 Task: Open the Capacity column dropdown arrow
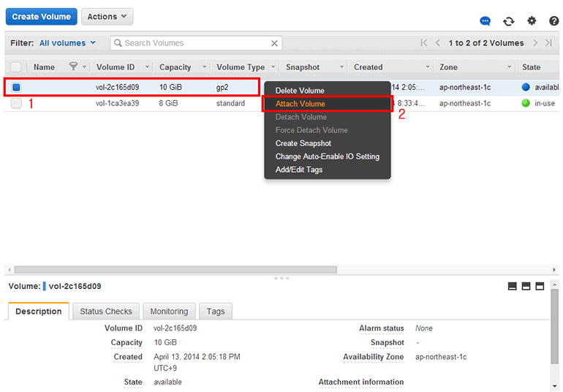(204, 67)
